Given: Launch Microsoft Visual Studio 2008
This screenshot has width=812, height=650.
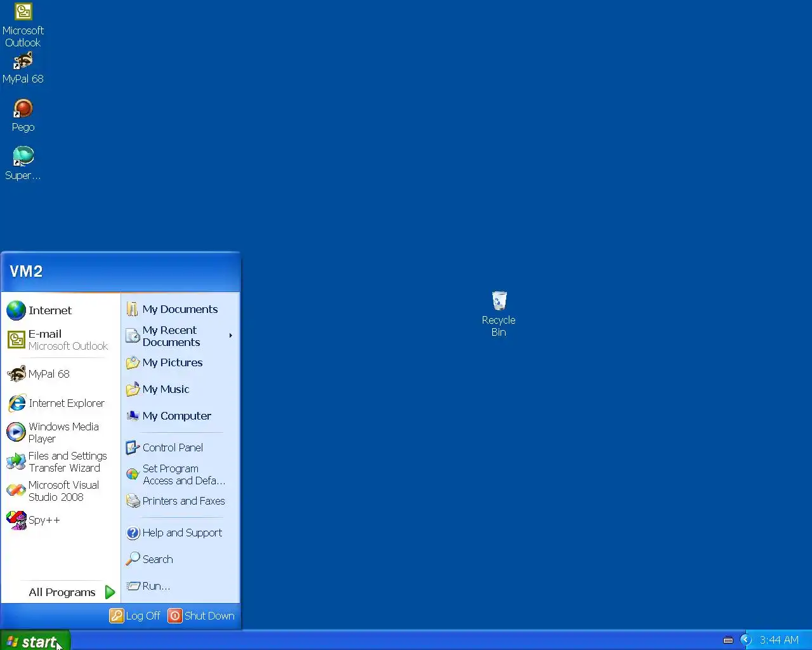Looking at the screenshot, I should tap(61, 491).
